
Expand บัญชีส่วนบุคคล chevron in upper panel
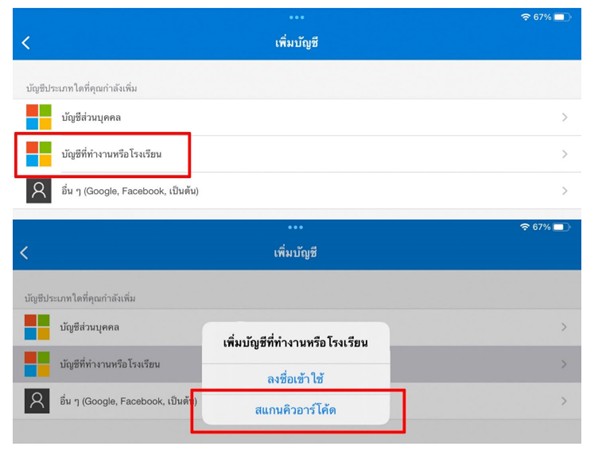pyautogui.click(x=565, y=118)
